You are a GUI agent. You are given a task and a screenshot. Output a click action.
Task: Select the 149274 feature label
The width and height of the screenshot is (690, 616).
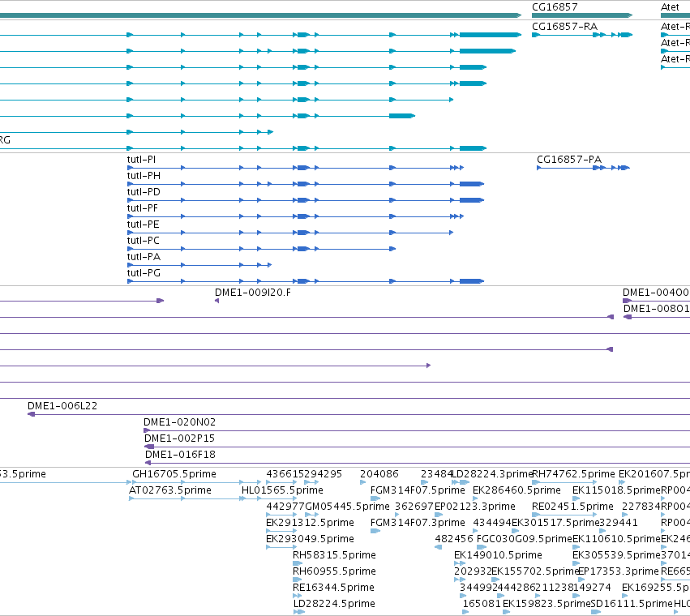click(x=592, y=588)
